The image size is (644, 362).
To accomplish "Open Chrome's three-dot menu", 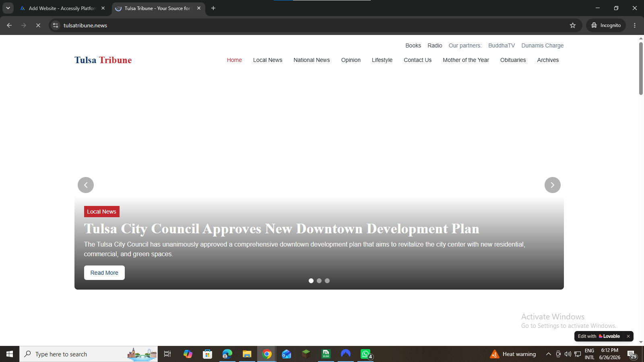I will 635,25.
